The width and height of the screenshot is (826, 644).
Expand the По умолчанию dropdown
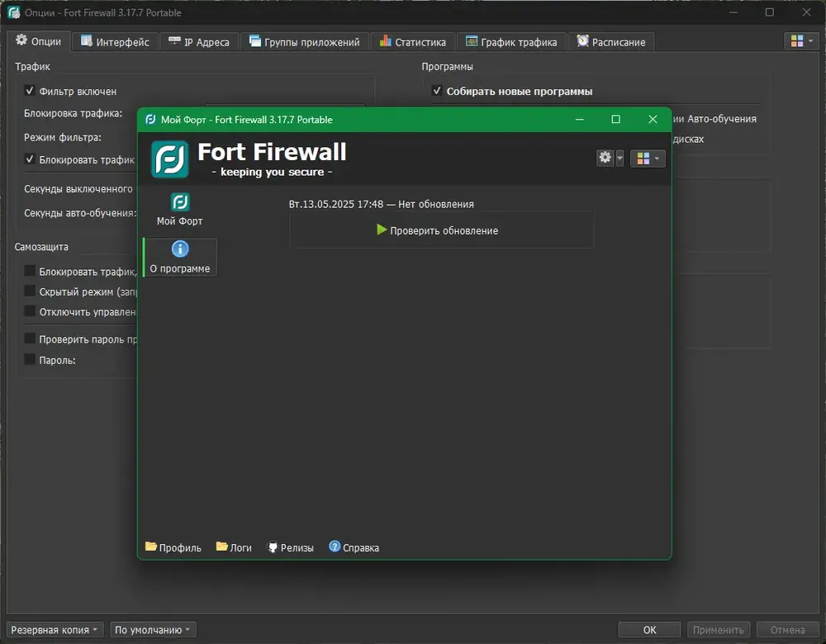[153, 630]
